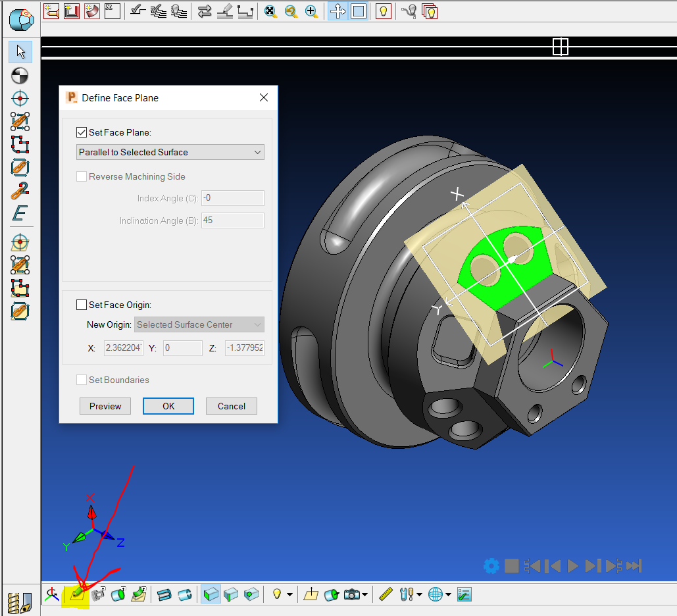Expand the lightbulb dropdown arrow in bottom toolbar

[x=289, y=594]
